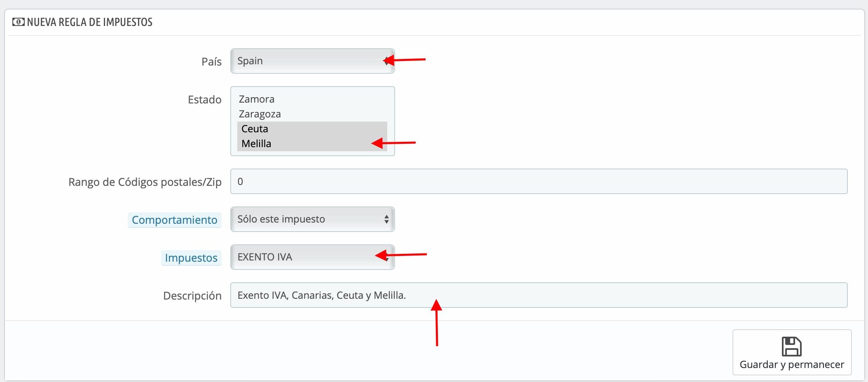Open the Impuestos dropdown showing EXENTO IVA
868x382 pixels.
[312, 257]
